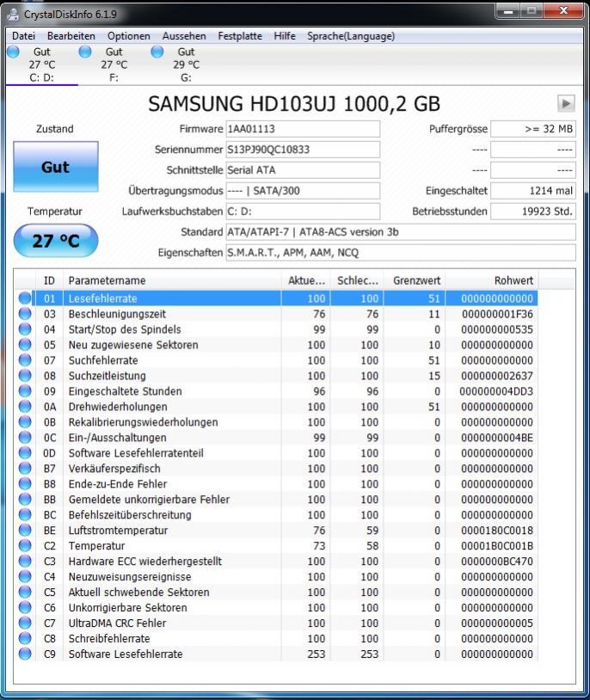590x700 pixels.
Task: Click status icon of Drehwiederholungen row
Action: tap(25, 407)
